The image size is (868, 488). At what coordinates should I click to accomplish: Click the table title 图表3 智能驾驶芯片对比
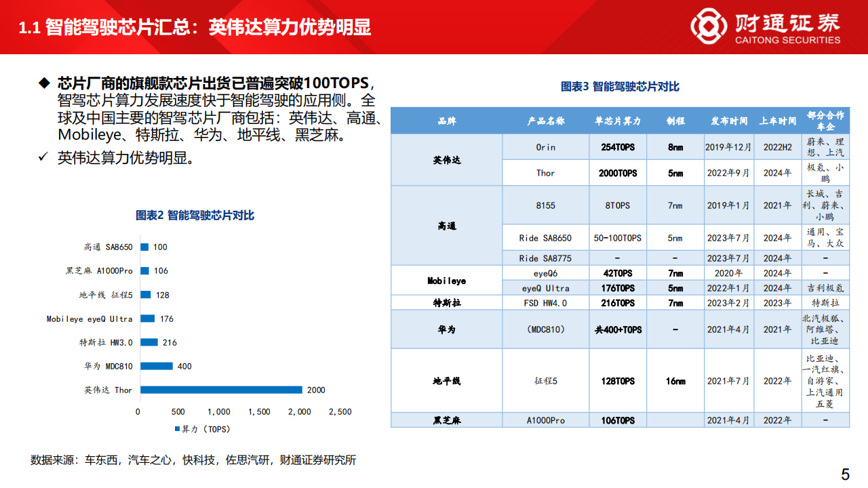click(620, 87)
